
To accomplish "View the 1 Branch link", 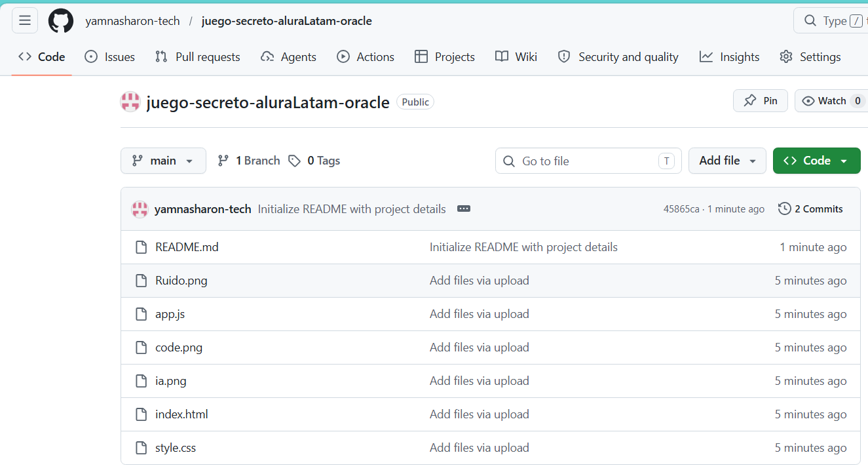I will click(248, 161).
